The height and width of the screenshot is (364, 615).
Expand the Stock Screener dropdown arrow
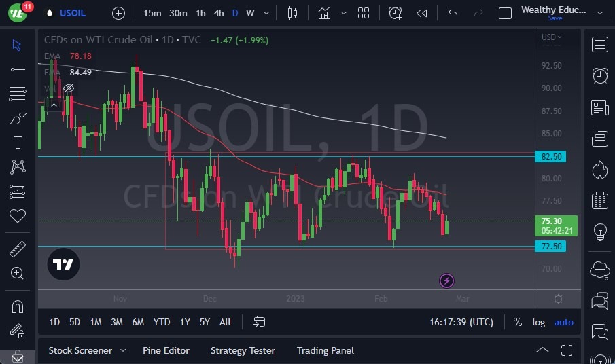point(123,350)
